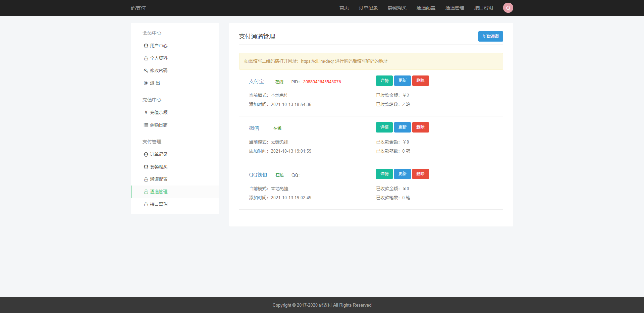Image resolution: width=644 pixels, height=313 pixels.
Task: Click the key icon beside 修改密码
Action: pos(146,70)
